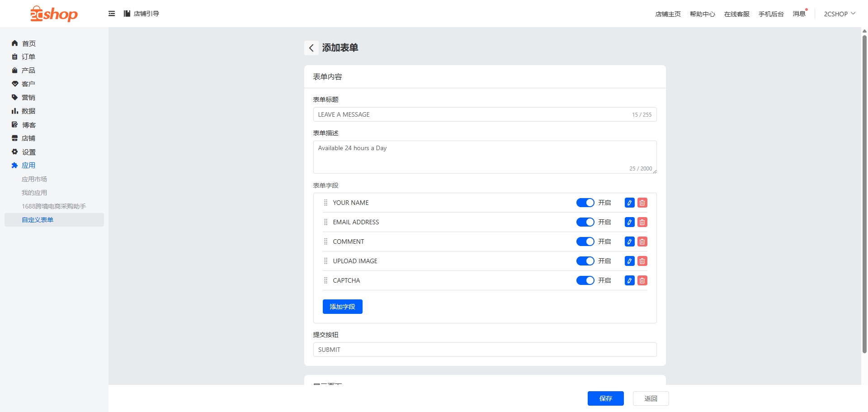Collapse sidebar with the hamburger icon
Image resolution: width=868 pixels, height=412 pixels.
click(112, 14)
